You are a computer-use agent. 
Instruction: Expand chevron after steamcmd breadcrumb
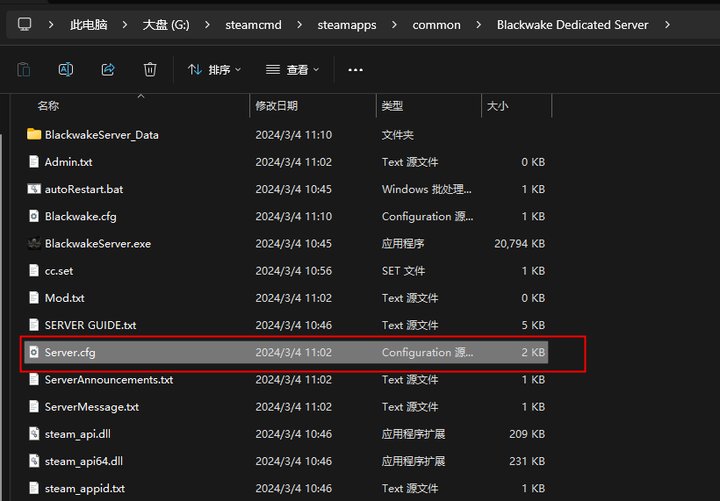300,25
